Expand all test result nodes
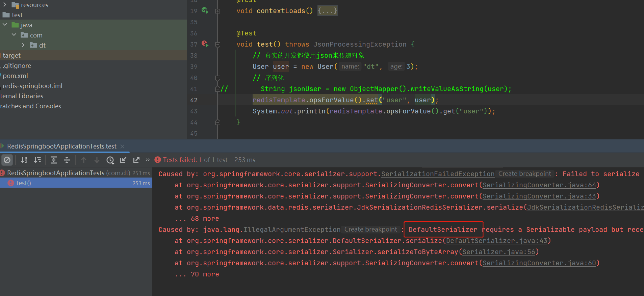This screenshot has height=296, width=644. point(54,160)
